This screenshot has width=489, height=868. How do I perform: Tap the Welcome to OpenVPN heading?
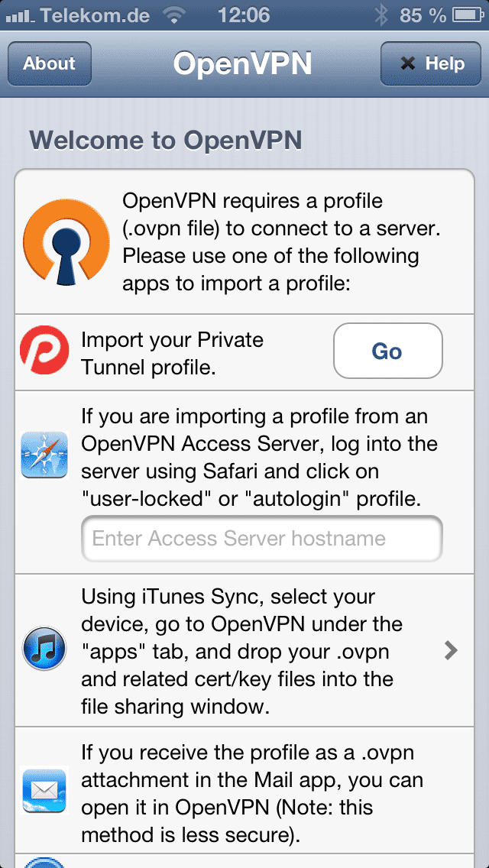click(x=166, y=140)
